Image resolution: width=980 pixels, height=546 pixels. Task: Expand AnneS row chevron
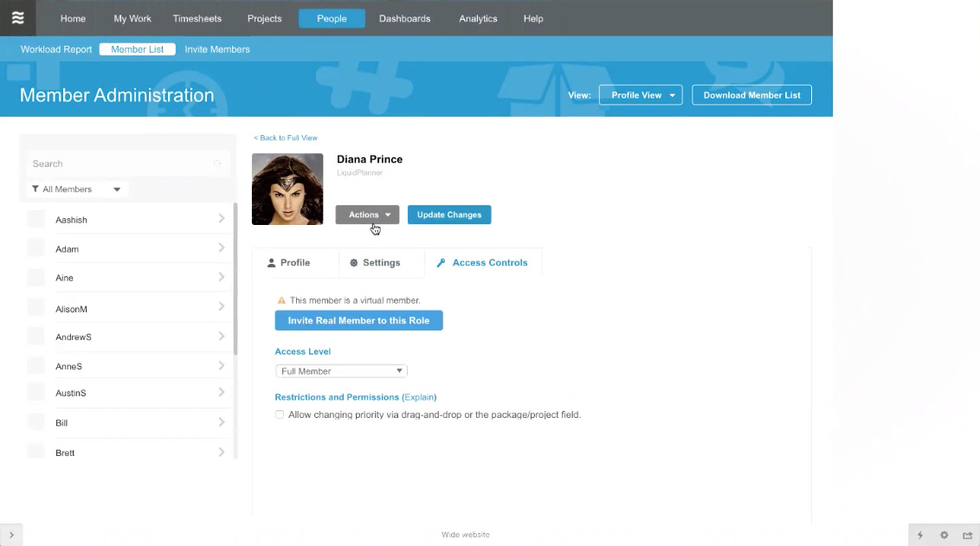(x=222, y=365)
